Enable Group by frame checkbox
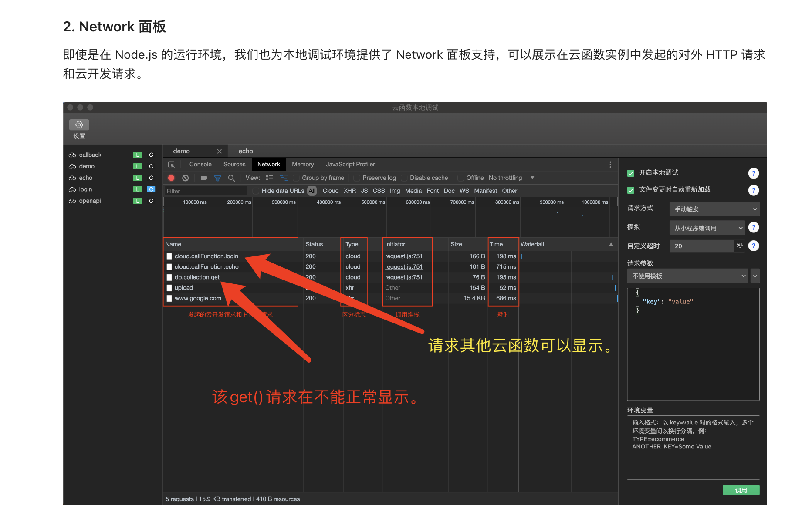812x512 pixels. click(297, 178)
